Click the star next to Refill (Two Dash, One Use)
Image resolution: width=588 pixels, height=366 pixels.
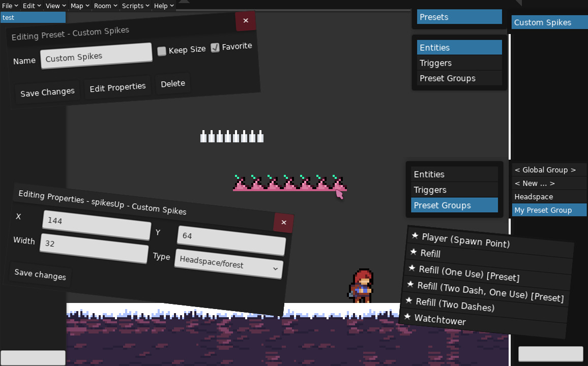[410, 284]
